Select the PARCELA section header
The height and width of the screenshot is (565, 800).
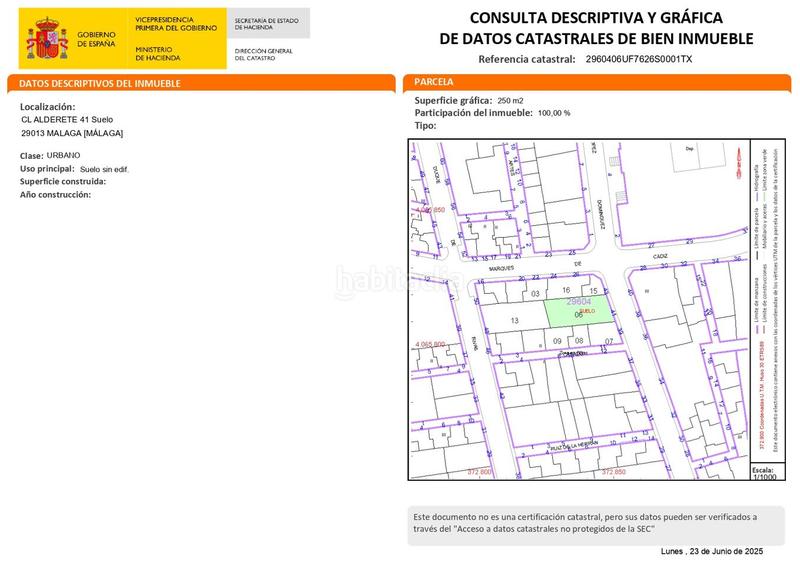click(x=433, y=82)
